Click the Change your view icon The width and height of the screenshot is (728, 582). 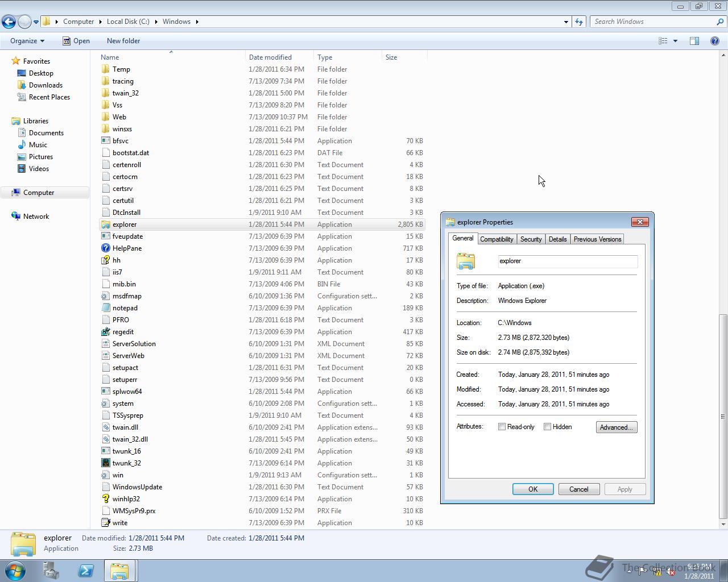coord(663,41)
